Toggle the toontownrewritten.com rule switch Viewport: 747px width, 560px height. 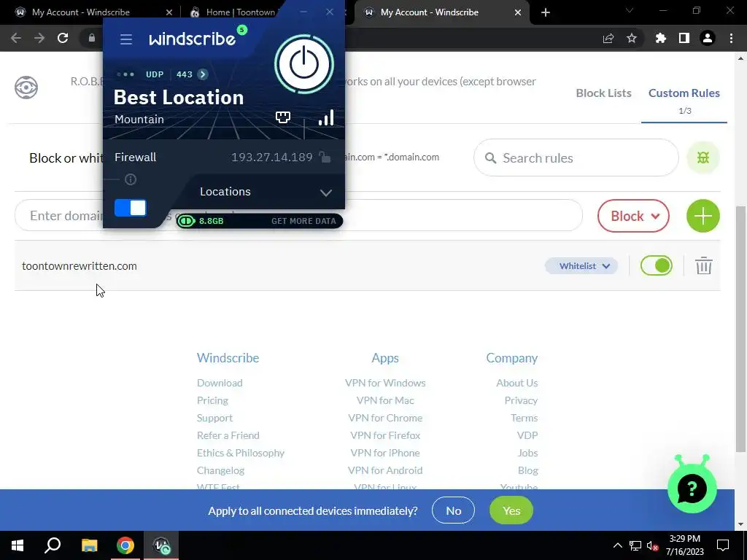pyautogui.click(x=656, y=265)
